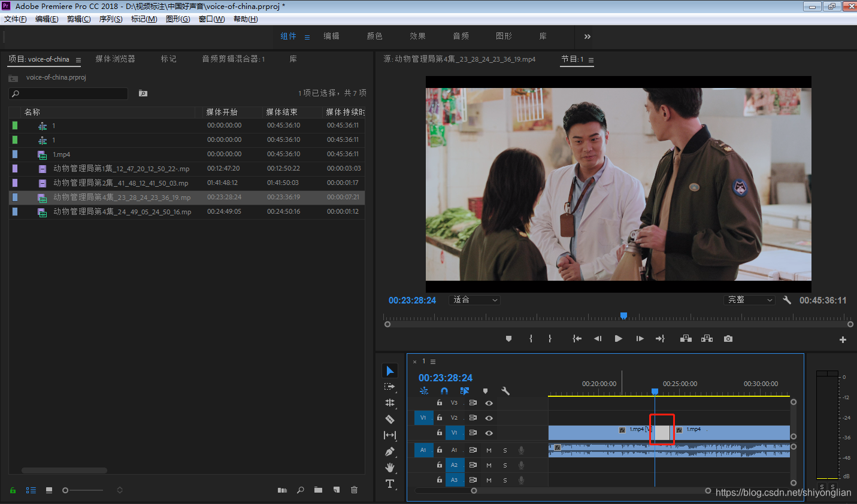The width and height of the screenshot is (857, 504).
Task: Select the Track Select Forward tool
Action: point(390,387)
